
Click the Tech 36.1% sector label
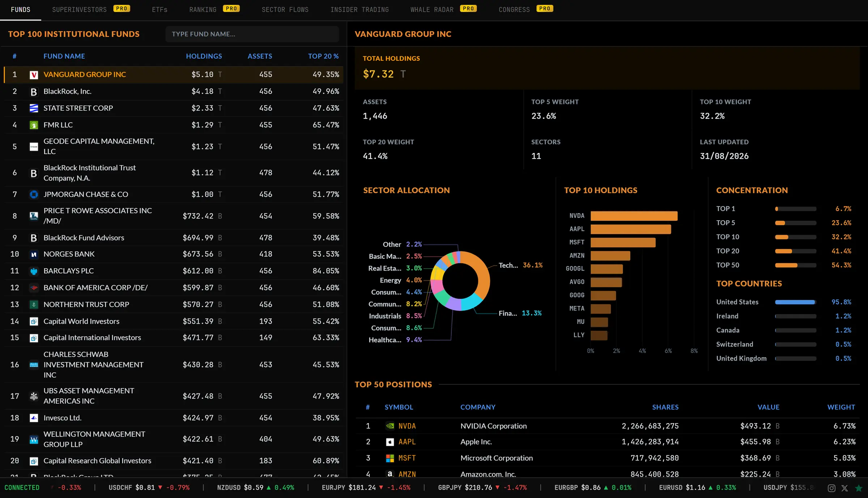click(x=520, y=265)
